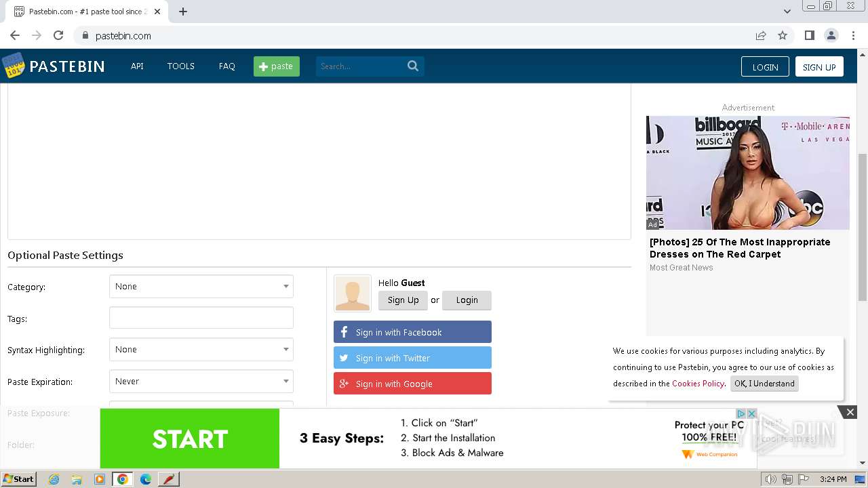The width and height of the screenshot is (868, 488).
Task: Open the 25 Most Inappropriate Dresses ad headline
Action: (740, 248)
